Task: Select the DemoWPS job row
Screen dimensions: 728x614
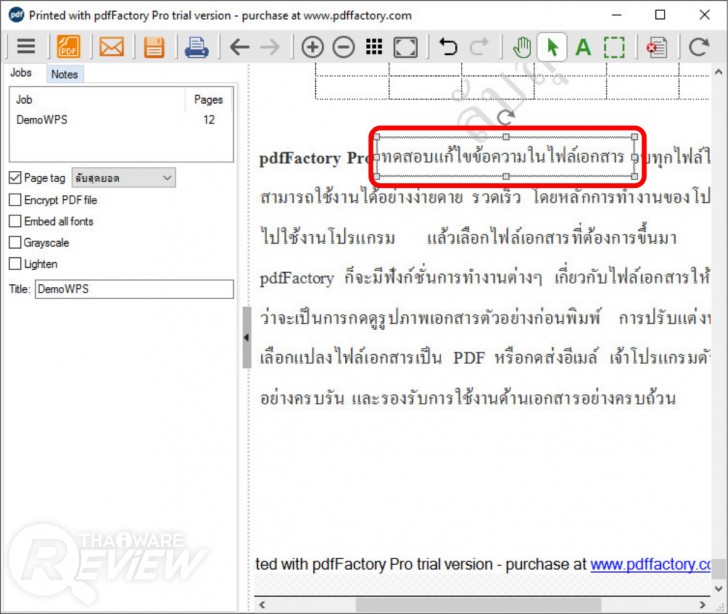Action: (x=121, y=120)
